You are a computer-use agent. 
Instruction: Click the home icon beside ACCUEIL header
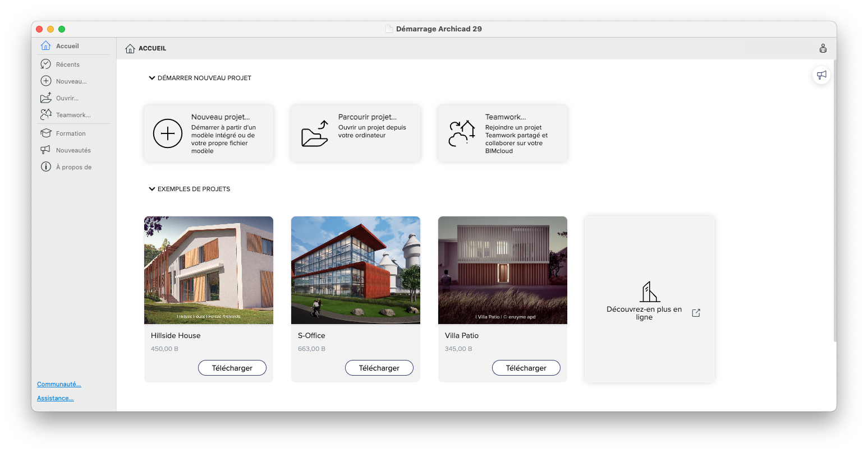(x=130, y=48)
